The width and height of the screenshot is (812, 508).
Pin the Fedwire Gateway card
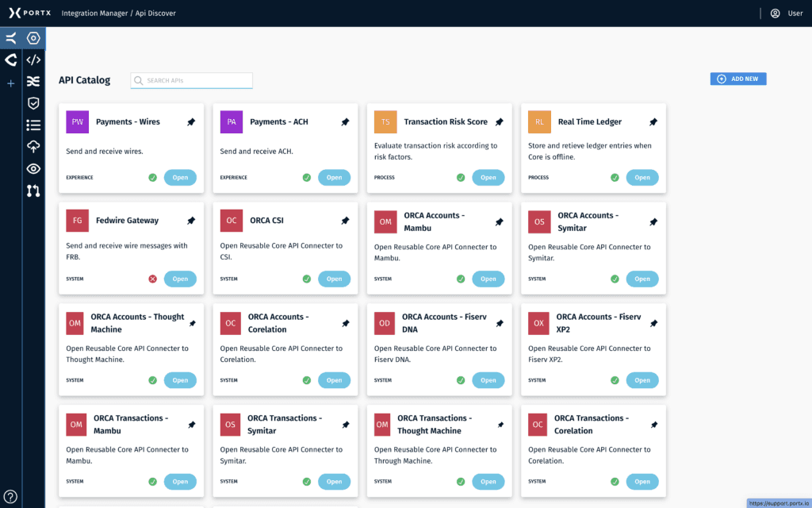click(191, 221)
